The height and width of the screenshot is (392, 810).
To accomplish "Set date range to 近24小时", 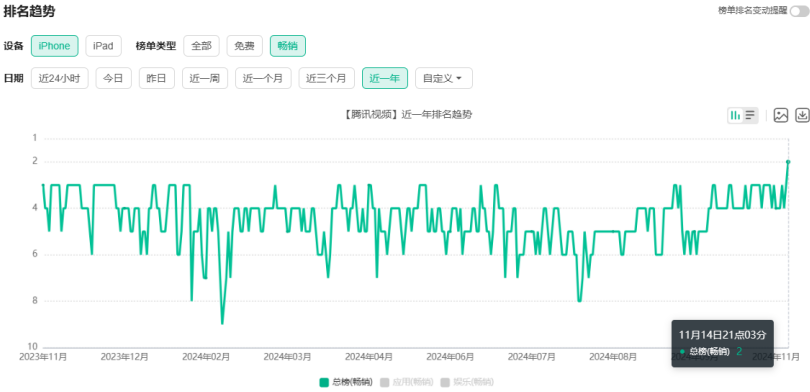I will point(59,78).
